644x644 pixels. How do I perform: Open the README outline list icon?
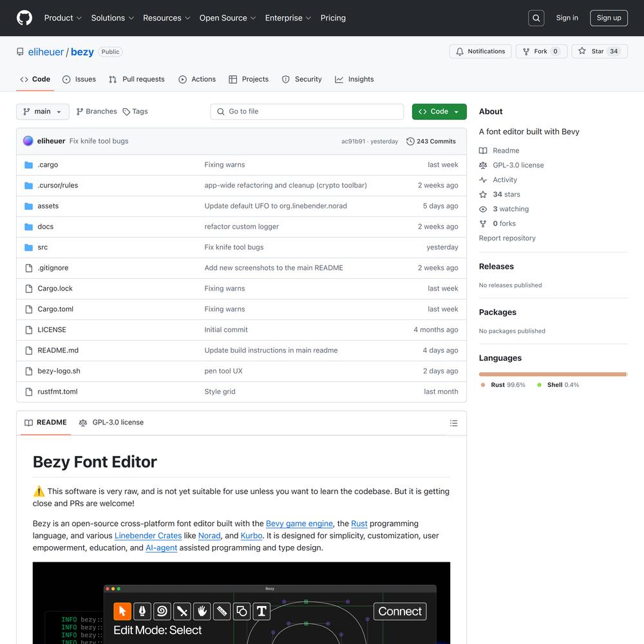pos(453,423)
